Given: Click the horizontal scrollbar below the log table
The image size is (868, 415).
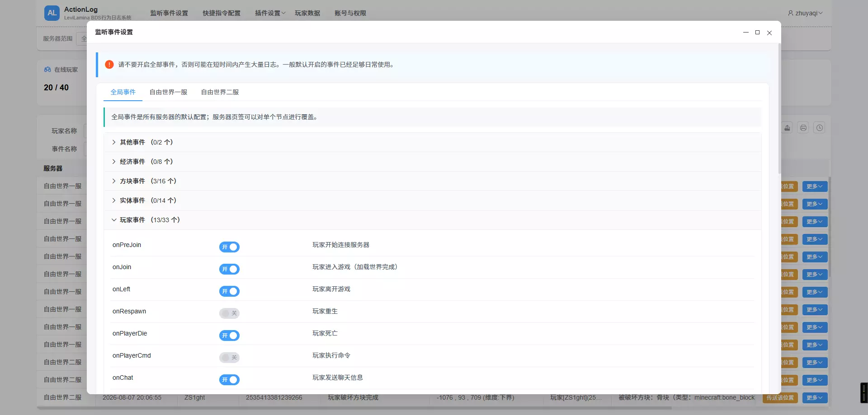Looking at the screenshot, I should 355,408.
